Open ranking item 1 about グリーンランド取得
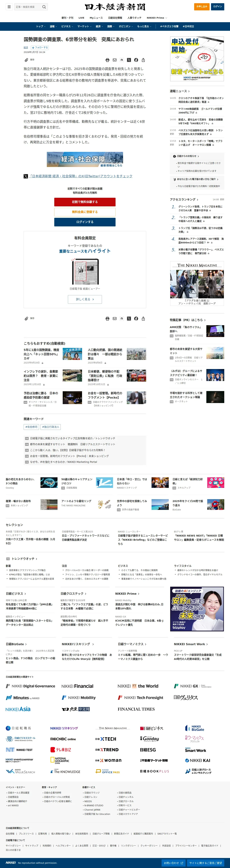This screenshot has height=868, width=230. point(201,208)
